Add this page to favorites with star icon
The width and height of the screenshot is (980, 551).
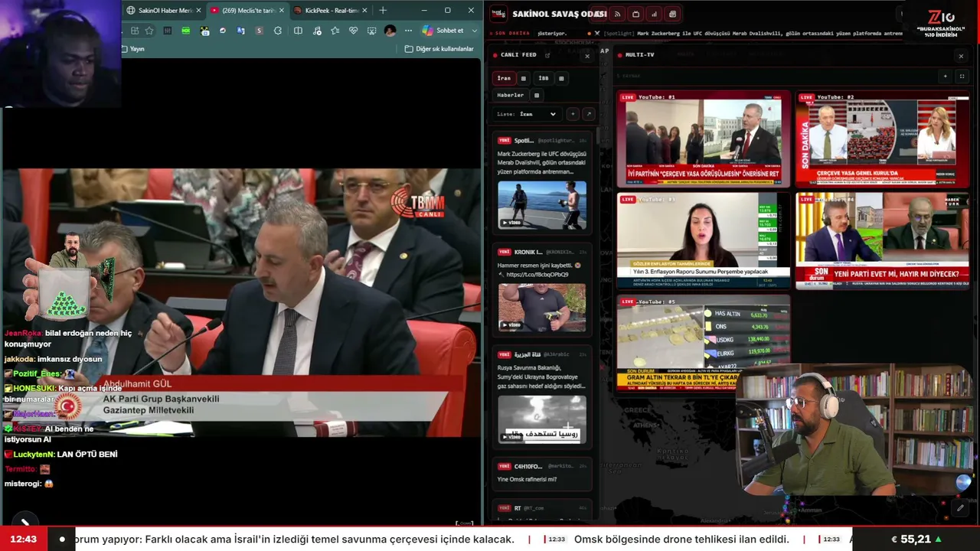pos(149,31)
